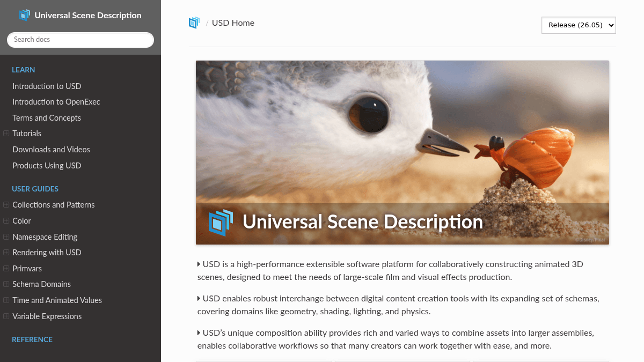Click the Universal Scene Description banner title
The height and width of the screenshot is (362, 644).
tap(363, 222)
